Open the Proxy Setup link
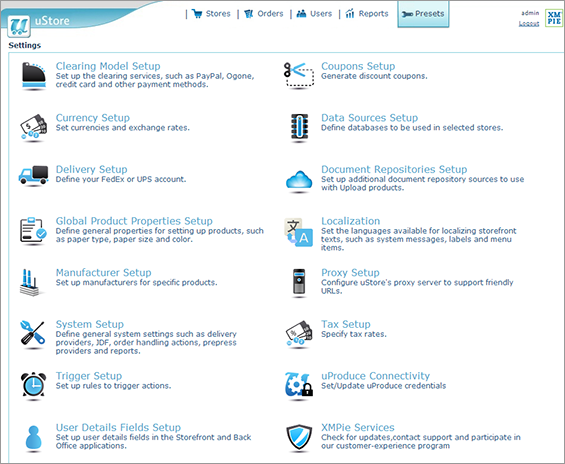Image resolution: width=565 pixels, height=464 pixels. click(350, 272)
